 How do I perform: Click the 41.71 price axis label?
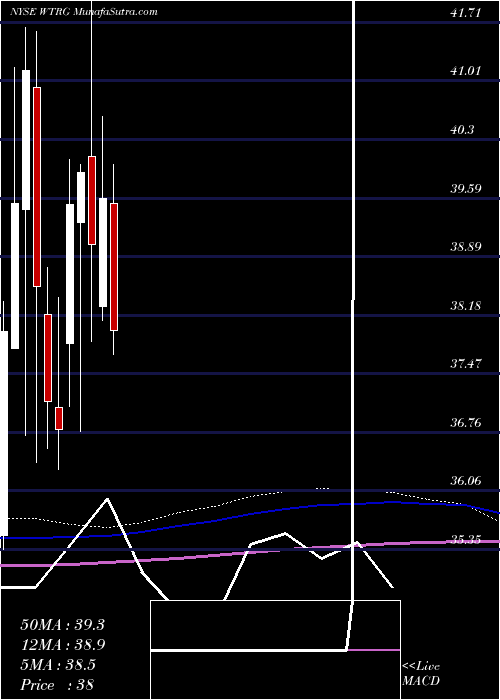click(466, 13)
